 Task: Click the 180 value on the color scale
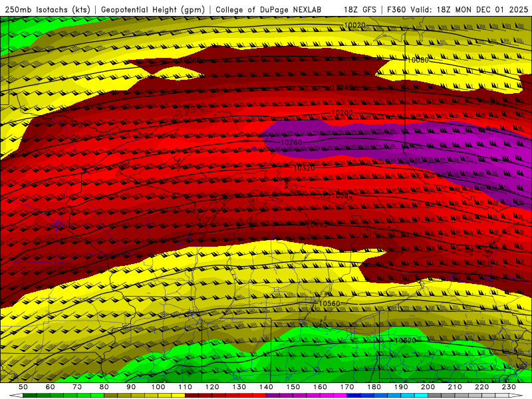[x=374, y=387]
